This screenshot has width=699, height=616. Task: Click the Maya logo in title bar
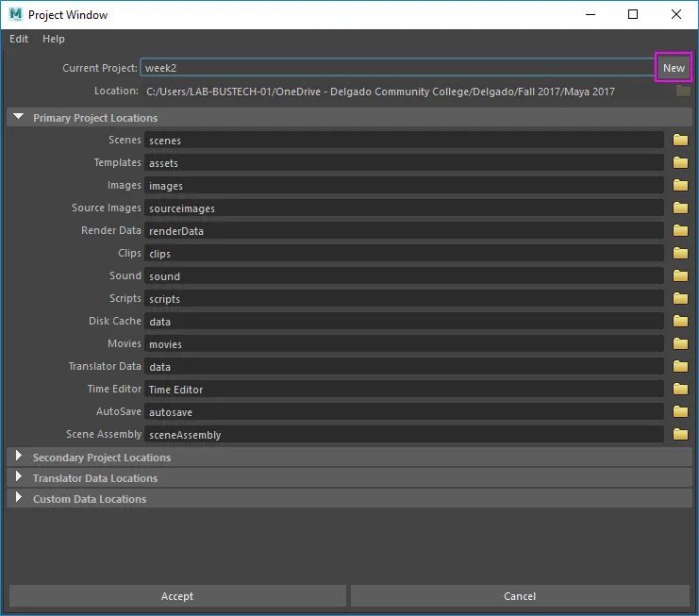(15, 15)
